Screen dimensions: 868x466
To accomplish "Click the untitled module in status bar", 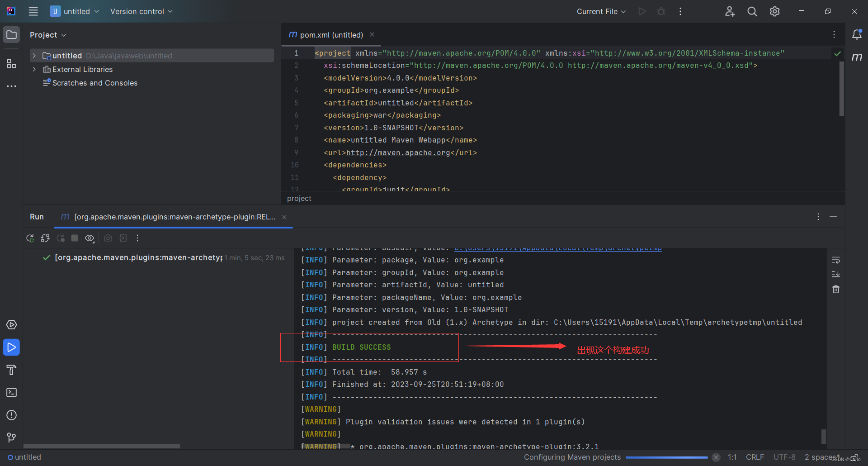I will [24, 457].
